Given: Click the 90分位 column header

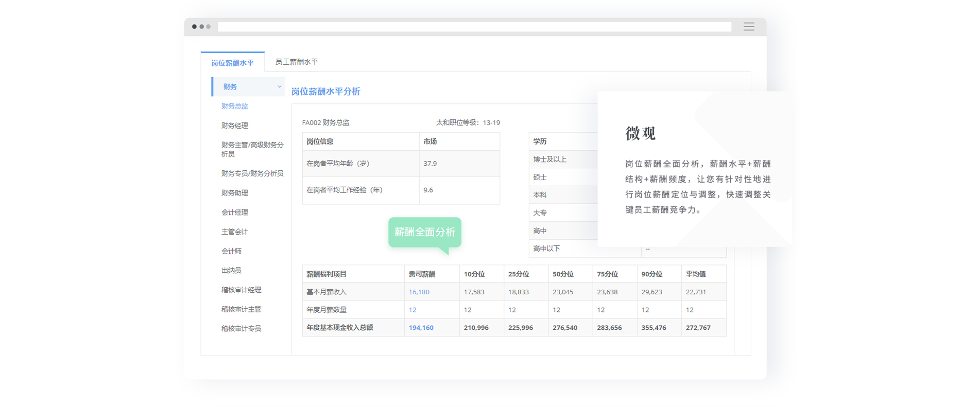Looking at the screenshot, I should click(x=652, y=274).
